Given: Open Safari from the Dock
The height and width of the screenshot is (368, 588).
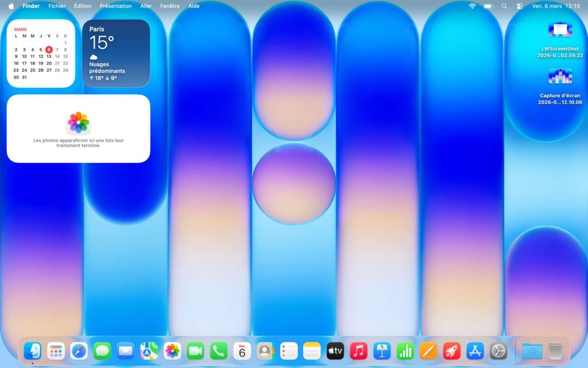Looking at the screenshot, I should 79,351.
